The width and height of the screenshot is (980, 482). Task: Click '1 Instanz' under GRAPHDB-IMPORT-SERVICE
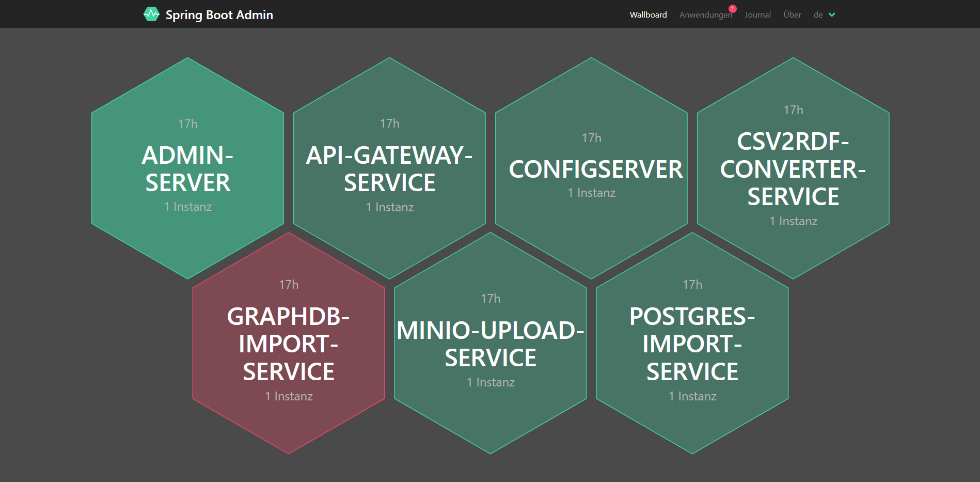coord(289,396)
